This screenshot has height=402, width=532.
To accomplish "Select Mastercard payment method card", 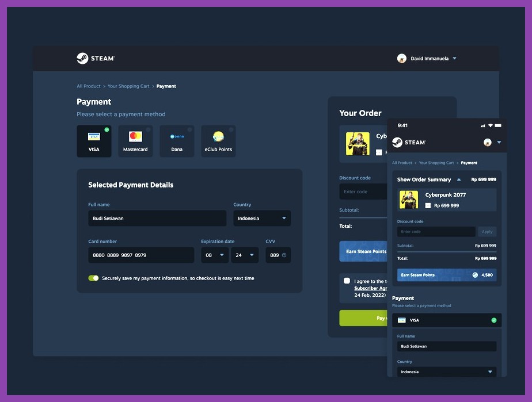I will (135, 141).
